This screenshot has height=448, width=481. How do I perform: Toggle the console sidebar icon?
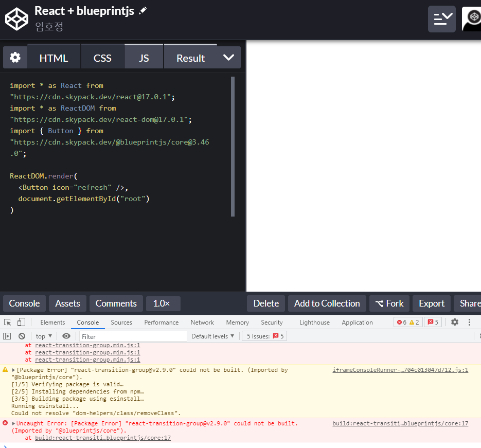pos(7,336)
